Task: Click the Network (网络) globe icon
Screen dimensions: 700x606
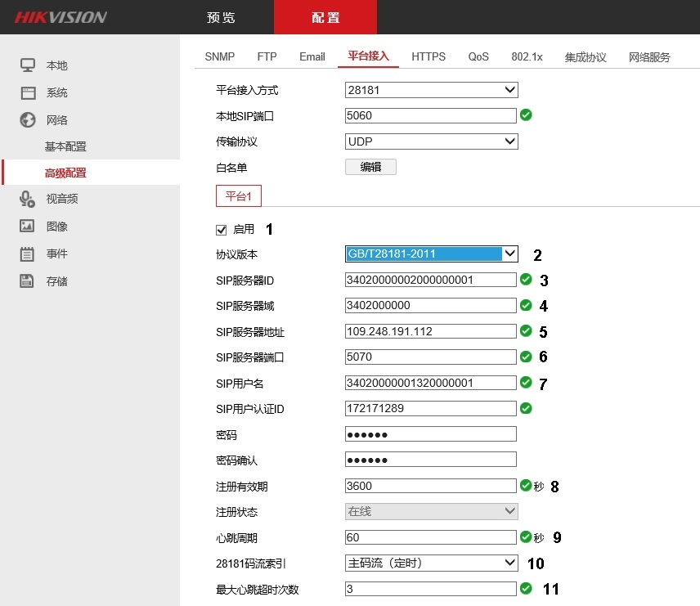Action: coord(28,120)
